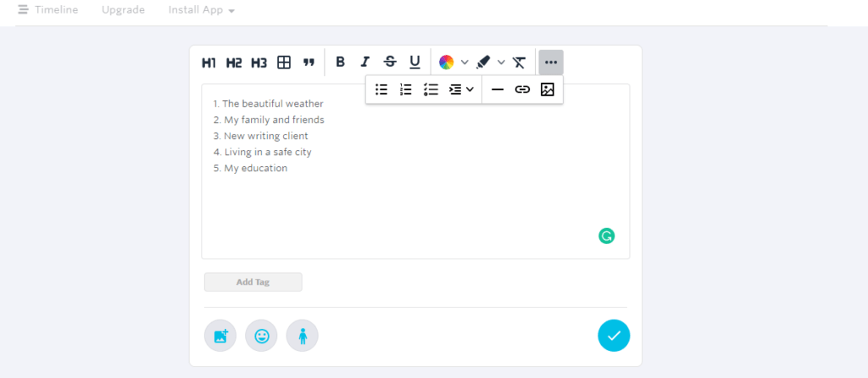Insert a bulleted list
The height and width of the screenshot is (378, 868).
click(x=381, y=90)
